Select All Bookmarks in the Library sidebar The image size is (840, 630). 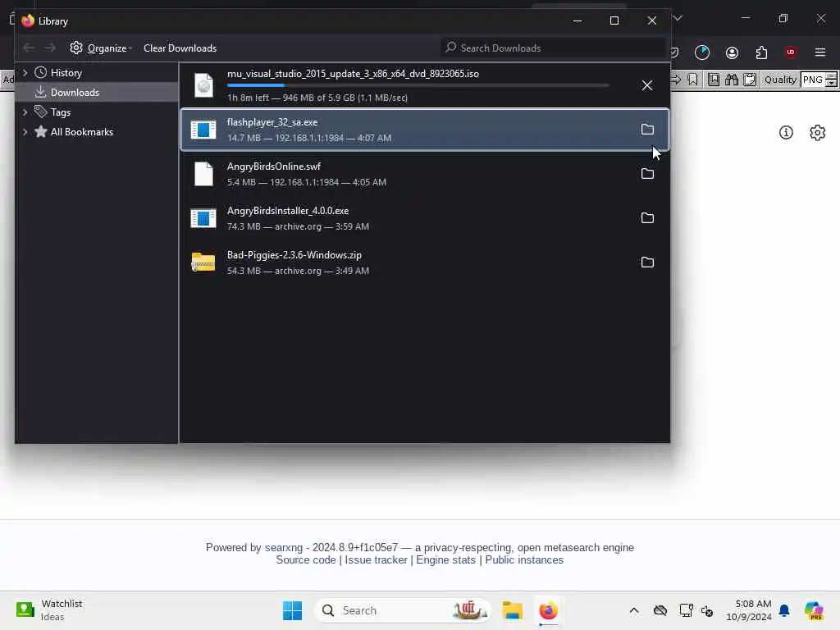81,132
